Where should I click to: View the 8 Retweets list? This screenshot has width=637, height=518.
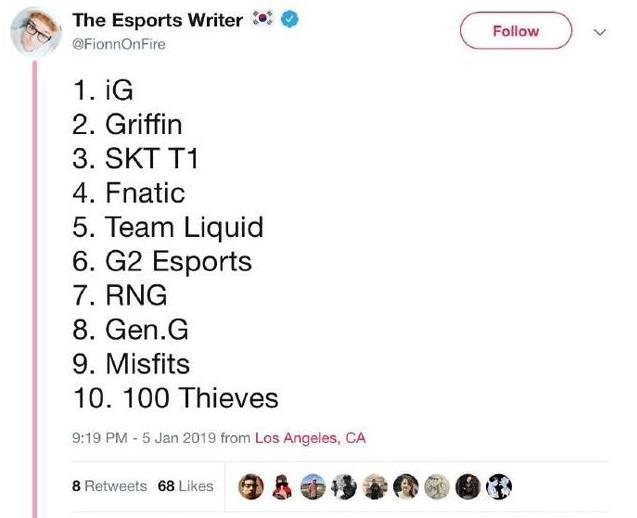[x=109, y=486]
